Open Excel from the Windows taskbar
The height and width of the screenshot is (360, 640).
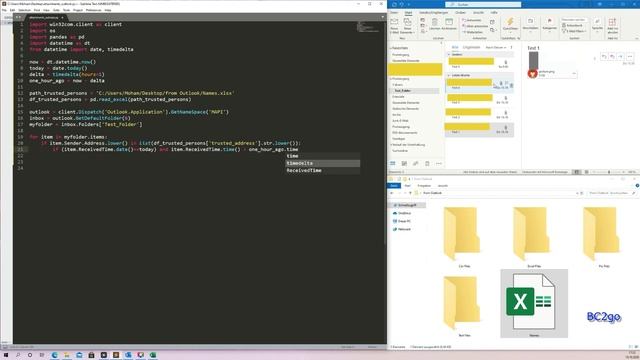click(x=153, y=355)
